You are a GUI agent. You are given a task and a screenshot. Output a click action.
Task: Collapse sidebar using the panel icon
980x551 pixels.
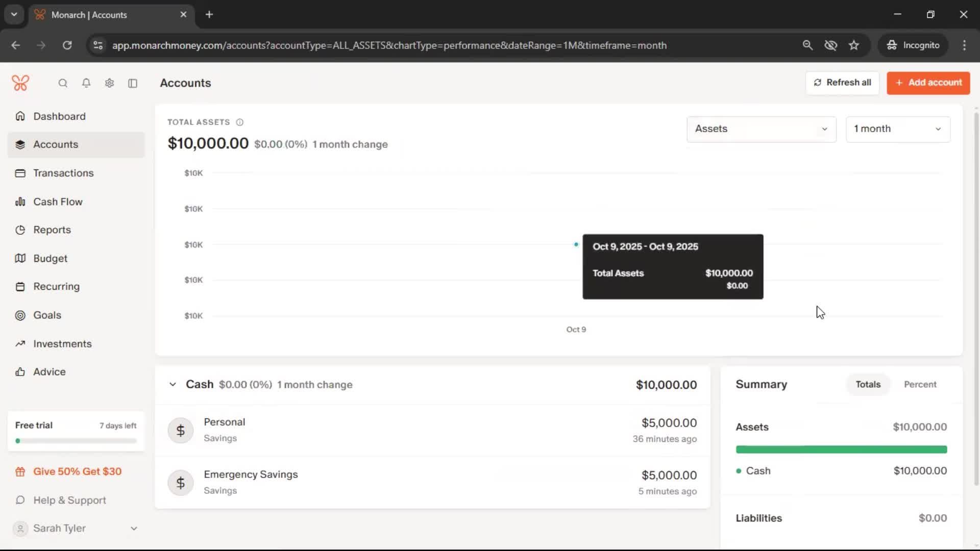133,83
